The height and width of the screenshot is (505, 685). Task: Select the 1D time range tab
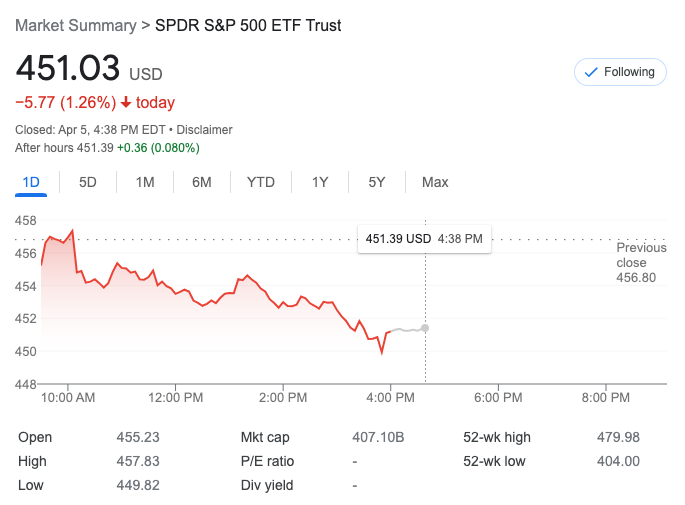[31, 182]
